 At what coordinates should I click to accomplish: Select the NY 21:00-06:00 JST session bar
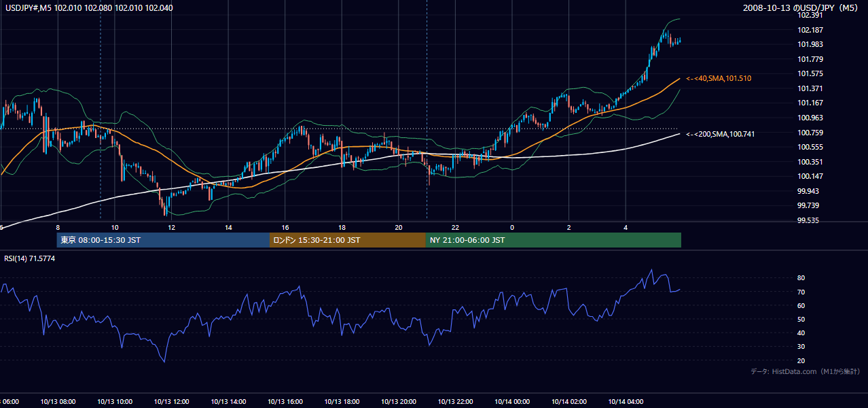553,240
